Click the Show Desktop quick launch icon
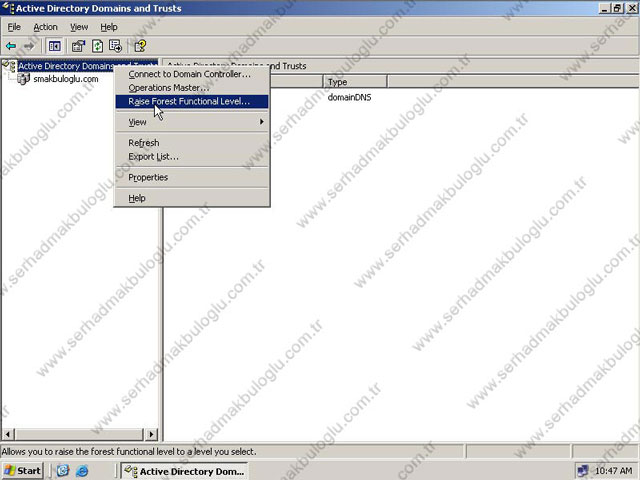The height and width of the screenshot is (480, 640). [x=62, y=471]
